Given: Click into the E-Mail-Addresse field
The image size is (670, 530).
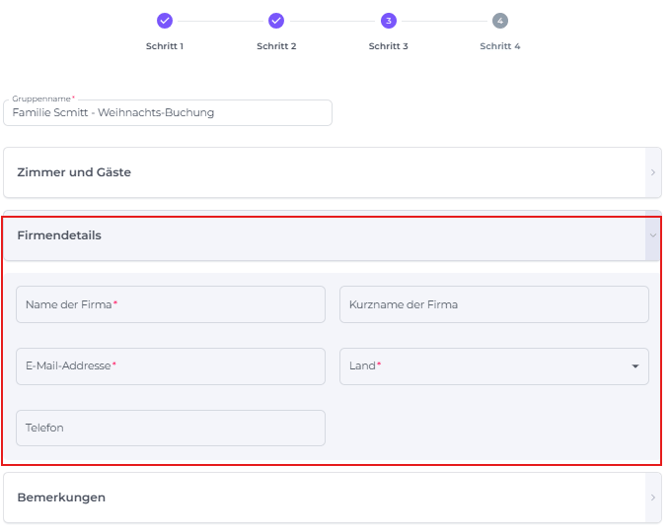Looking at the screenshot, I should pos(170,366).
